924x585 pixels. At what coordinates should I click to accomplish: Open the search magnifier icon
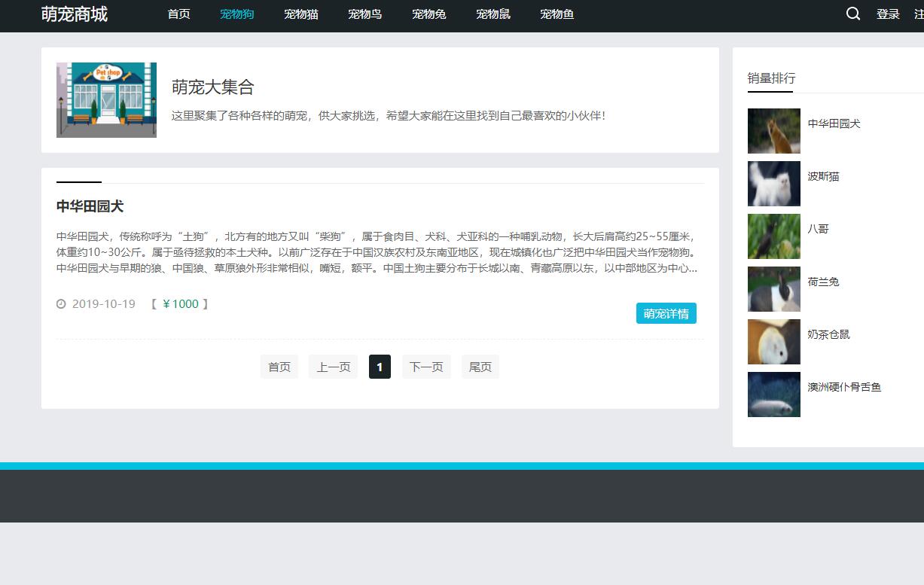852,13
